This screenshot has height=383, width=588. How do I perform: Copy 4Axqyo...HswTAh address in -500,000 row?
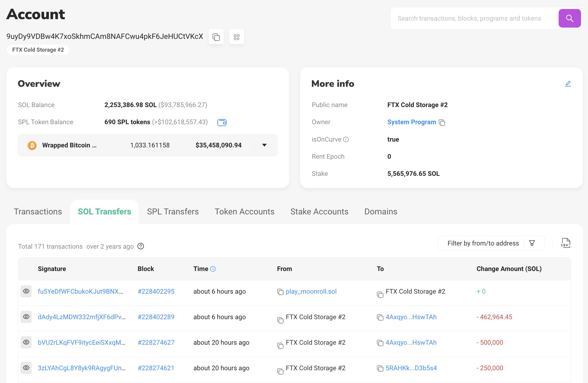(380, 343)
